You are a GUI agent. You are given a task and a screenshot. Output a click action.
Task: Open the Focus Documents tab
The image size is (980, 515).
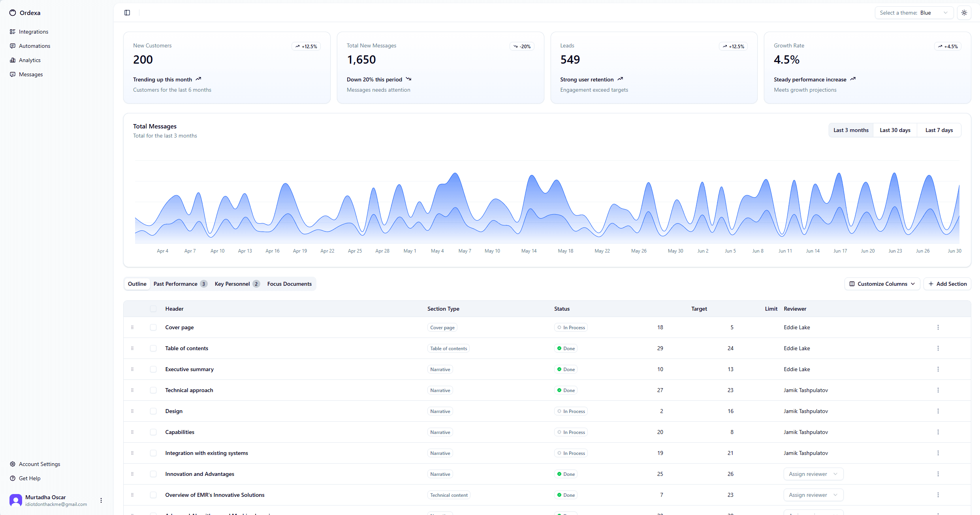tap(289, 284)
